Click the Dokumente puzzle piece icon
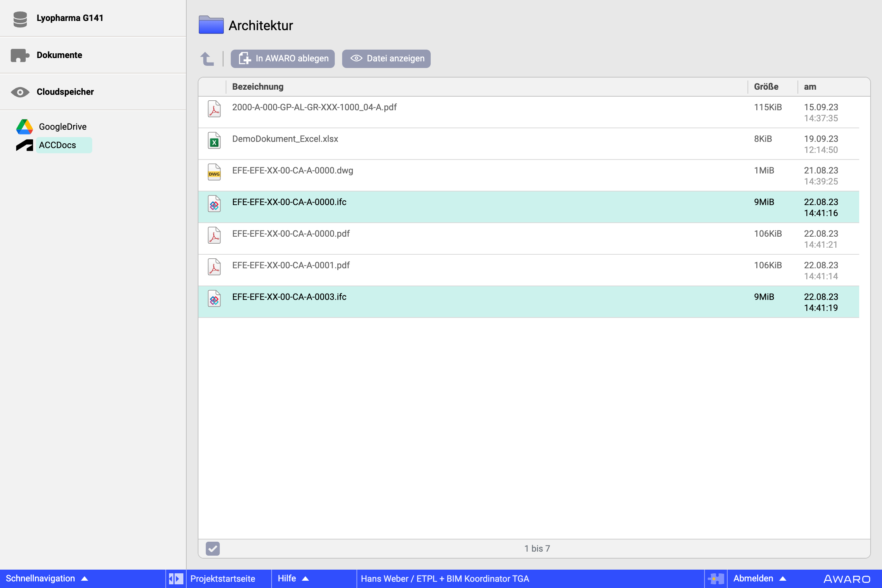The width and height of the screenshot is (882, 588). [x=19, y=55]
